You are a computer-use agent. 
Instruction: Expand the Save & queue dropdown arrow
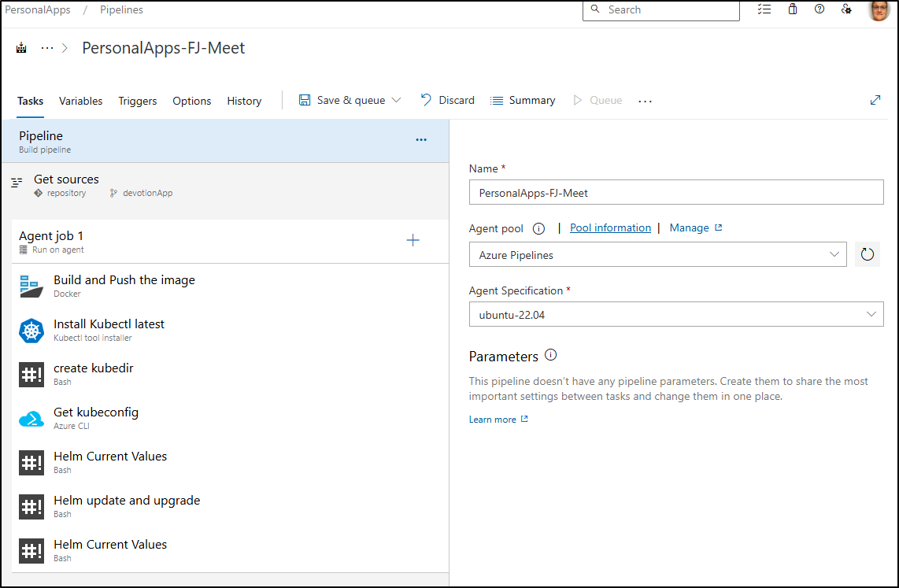[396, 100]
